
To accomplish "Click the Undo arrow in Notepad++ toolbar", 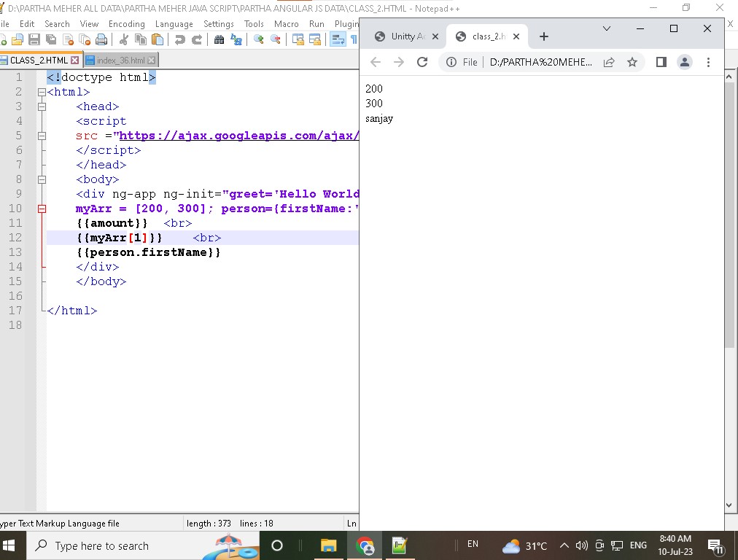I will pos(179,40).
